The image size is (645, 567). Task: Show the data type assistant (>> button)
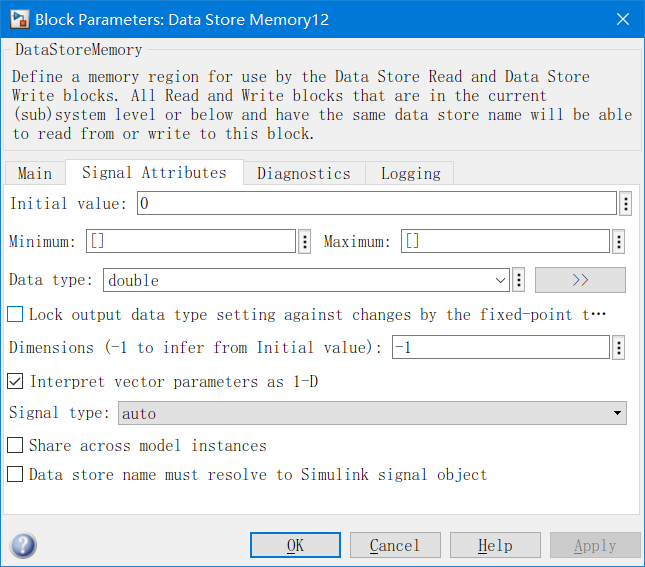(580, 280)
